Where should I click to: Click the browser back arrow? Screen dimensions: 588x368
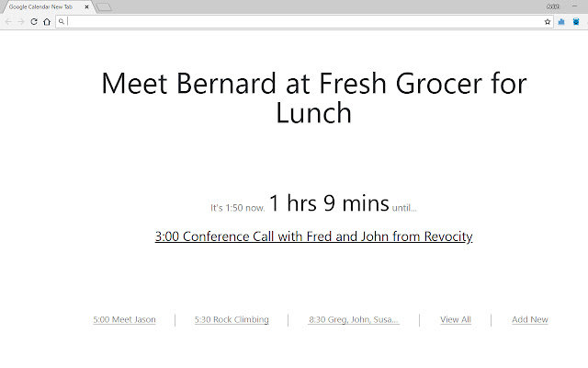[x=8, y=20]
